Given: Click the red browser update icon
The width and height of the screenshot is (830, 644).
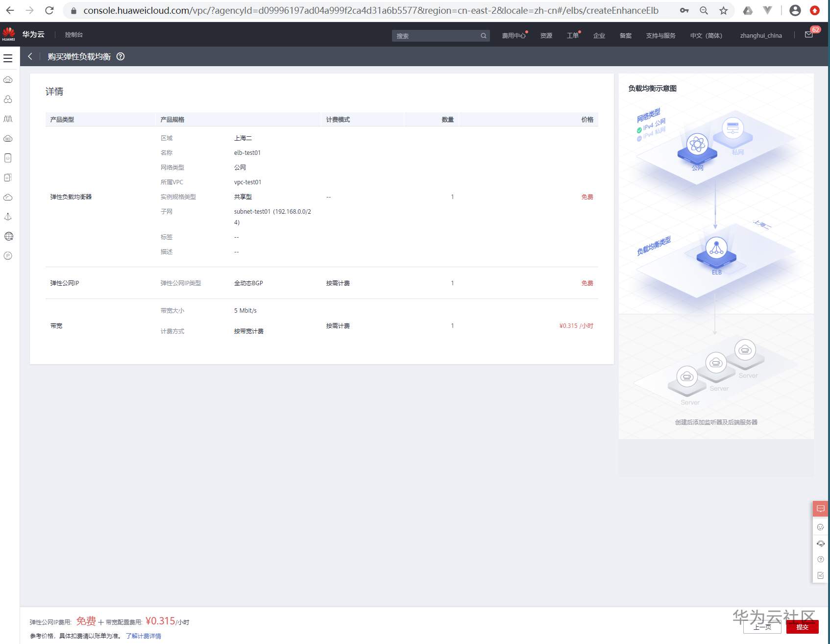Looking at the screenshot, I should [815, 10].
